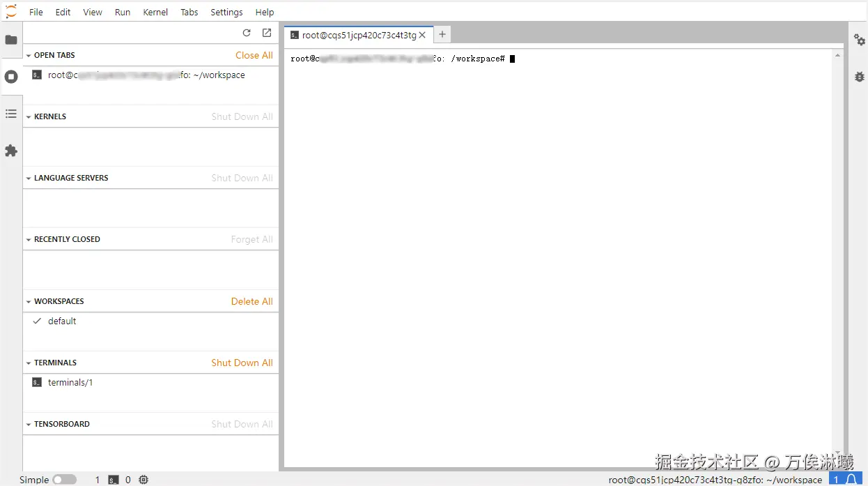Click Shut Down All in TERMINALS section

(x=242, y=363)
